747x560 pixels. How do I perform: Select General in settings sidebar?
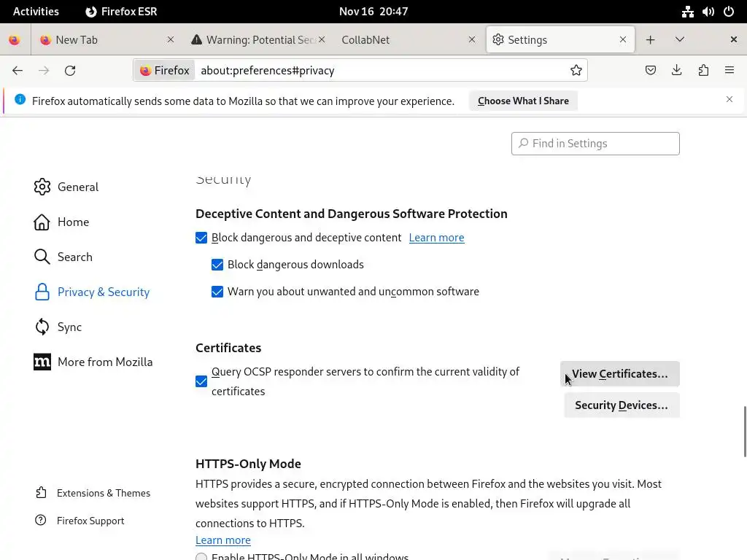pos(77,187)
